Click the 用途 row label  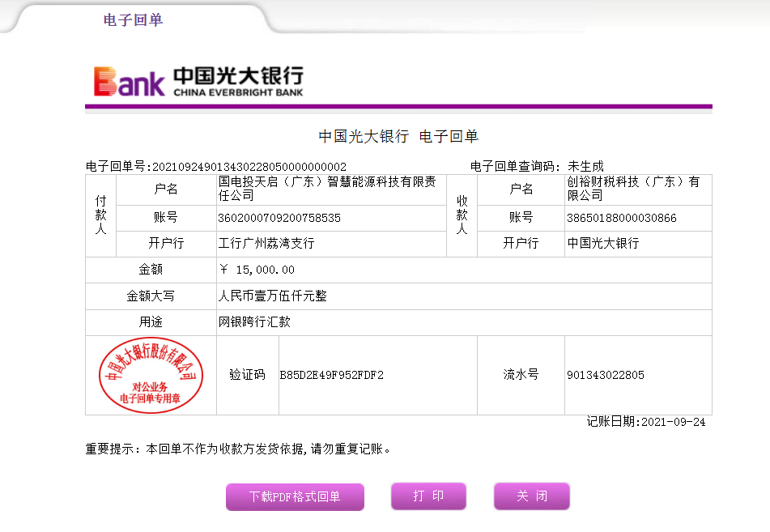151,321
